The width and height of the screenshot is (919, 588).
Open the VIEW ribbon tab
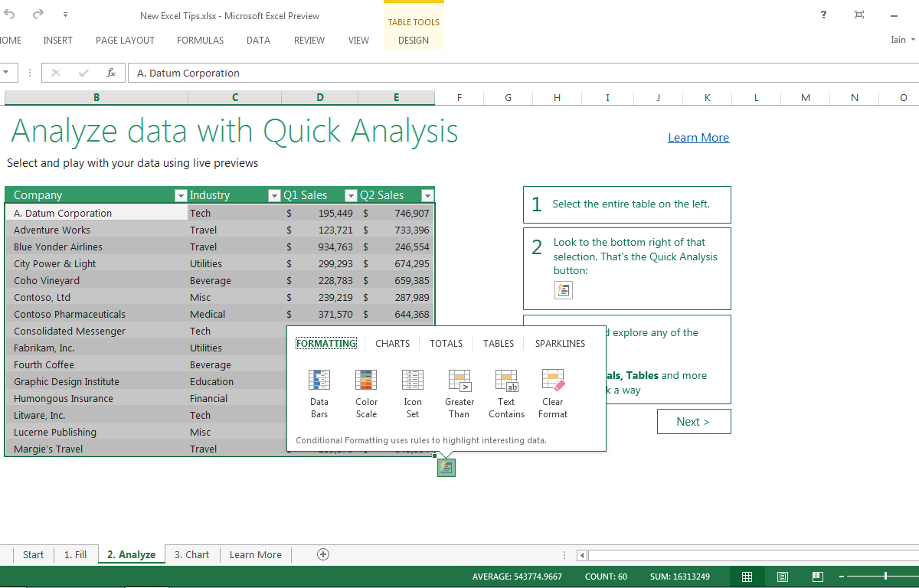[358, 41]
